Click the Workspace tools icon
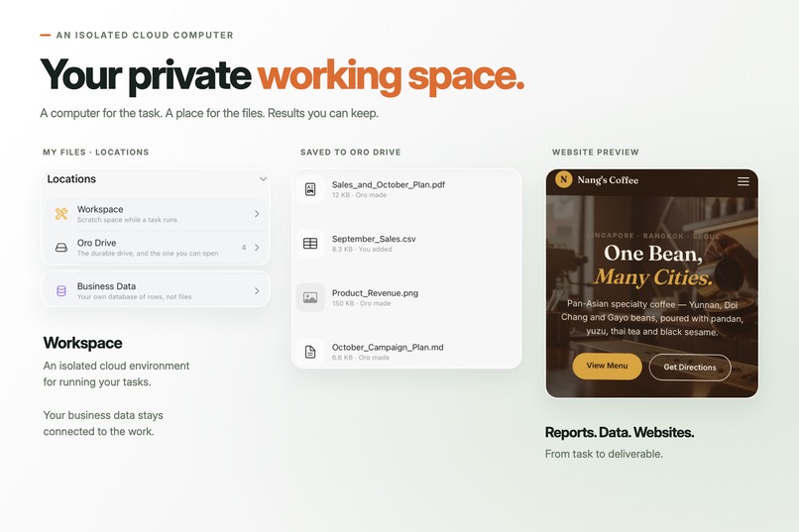The image size is (799, 532). tap(61, 214)
